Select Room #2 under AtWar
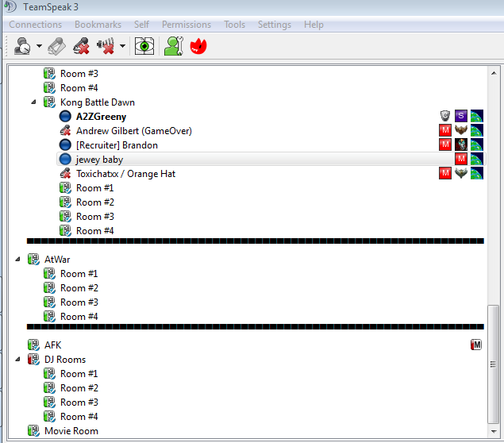Viewport: 504px width, 443px height. [x=79, y=287]
